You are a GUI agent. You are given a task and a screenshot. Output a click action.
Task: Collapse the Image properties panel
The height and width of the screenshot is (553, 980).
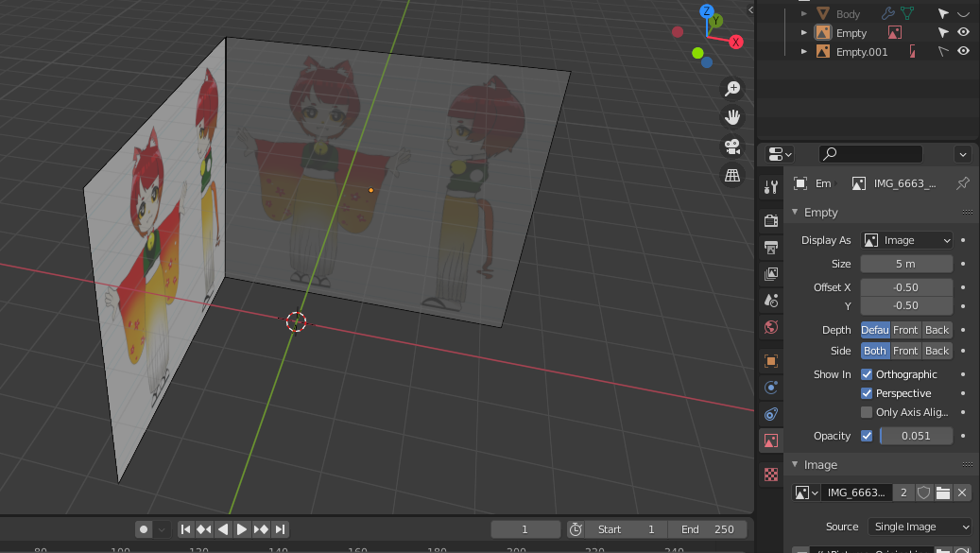click(795, 465)
